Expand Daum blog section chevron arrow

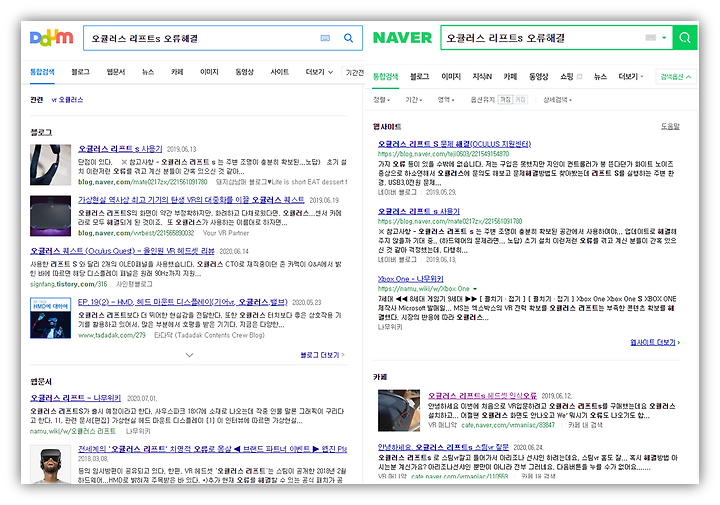(189, 355)
